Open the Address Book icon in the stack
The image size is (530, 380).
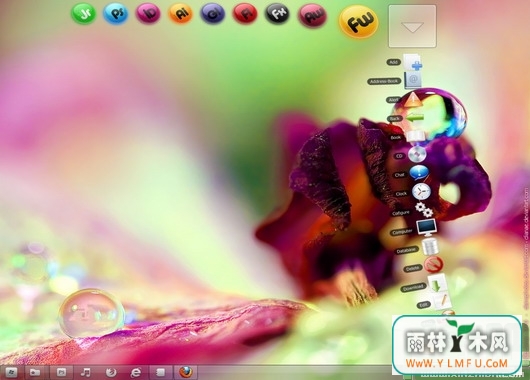point(413,80)
